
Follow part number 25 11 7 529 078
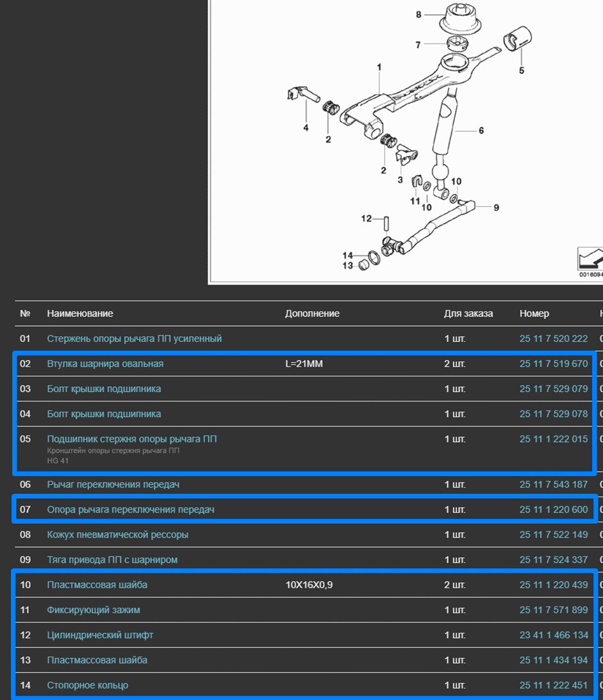click(x=554, y=413)
